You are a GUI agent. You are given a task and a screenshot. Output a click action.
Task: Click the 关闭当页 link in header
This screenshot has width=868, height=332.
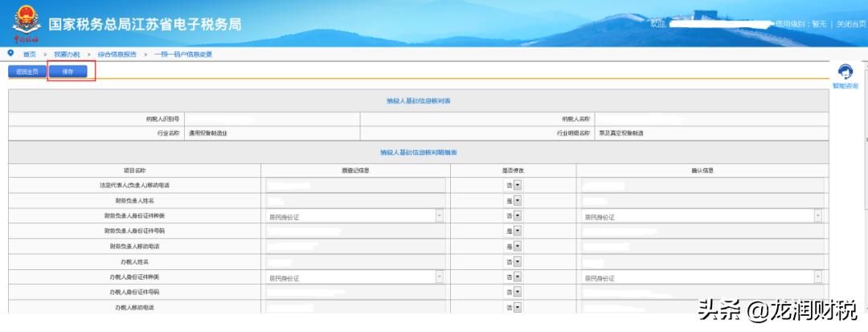(851, 24)
